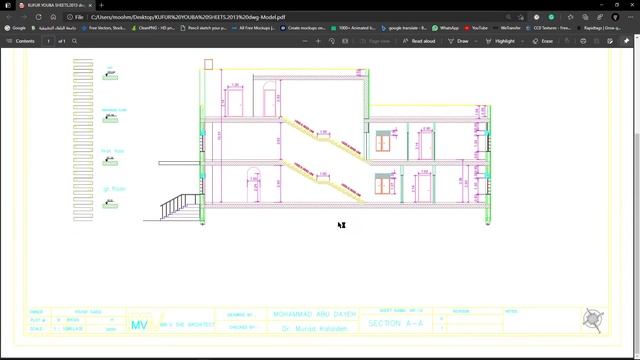Screen dimensions: 640x360
Task: Open the 1000+ Animated bookmark
Action: tap(353, 28)
